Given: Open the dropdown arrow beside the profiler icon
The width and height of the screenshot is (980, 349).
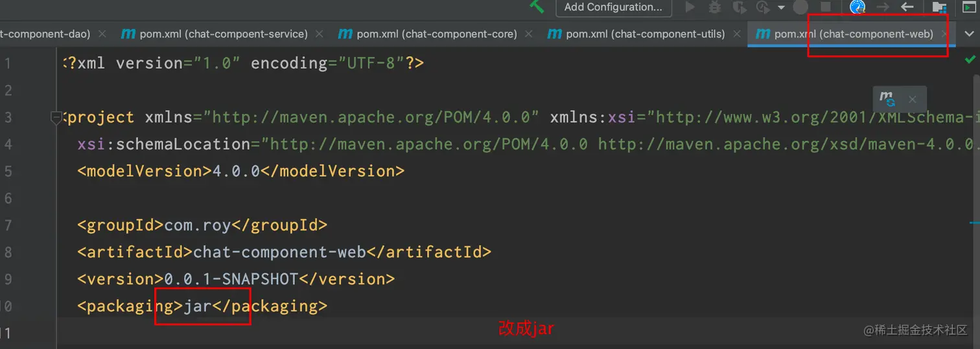Looking at the screenshot, I should pos(781,8).
